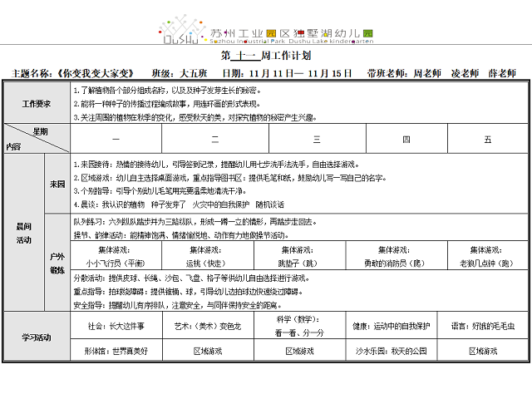Select the 工作要求 row header cell
Image resolution: width=532 pixels, height=399 pixels.
point(35,103)
